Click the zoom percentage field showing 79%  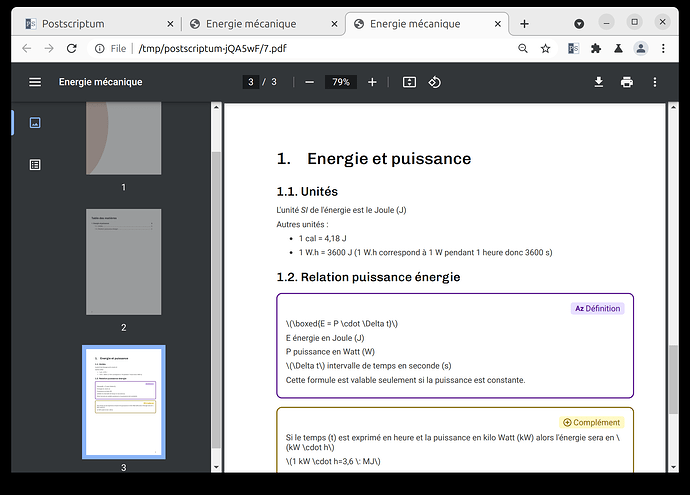tap(341, 82)
